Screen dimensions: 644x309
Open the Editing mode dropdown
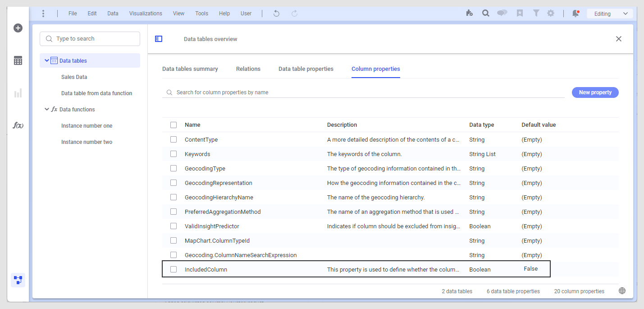[610, 14]
